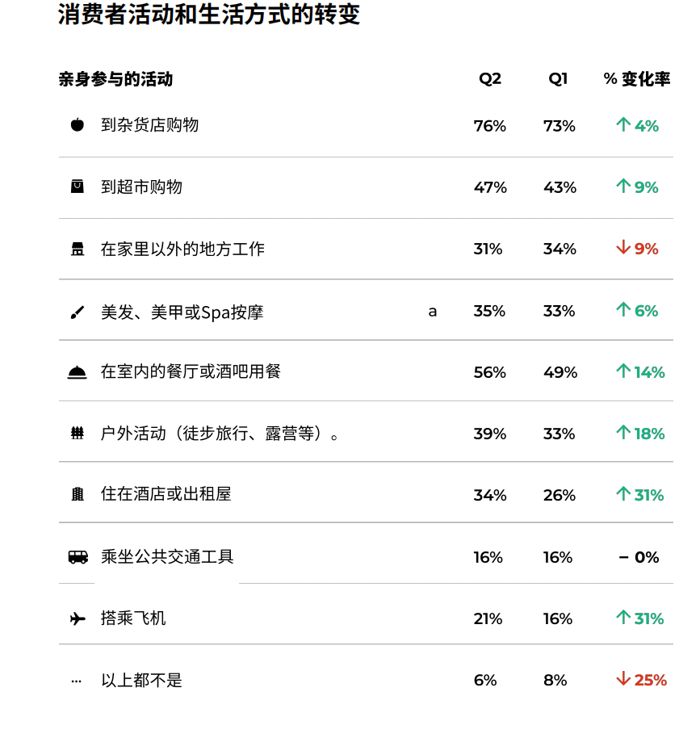The height and width of the screenshot is (742, 700).
Task: Click the green up arrow next to 4%
Action: (x=623, y=124)
